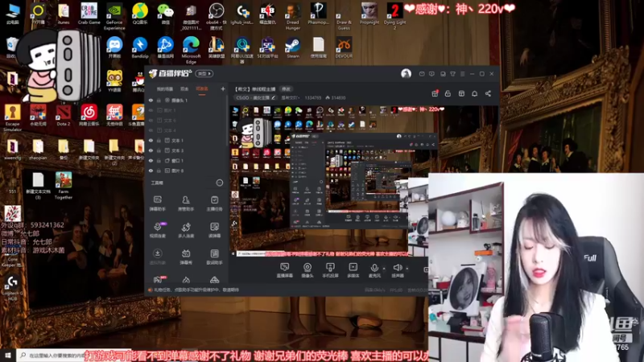The width and height of the screenshot is (644, 362).
Task: Toggle visibility of 图片 1 source
Action: coord(151,110)
